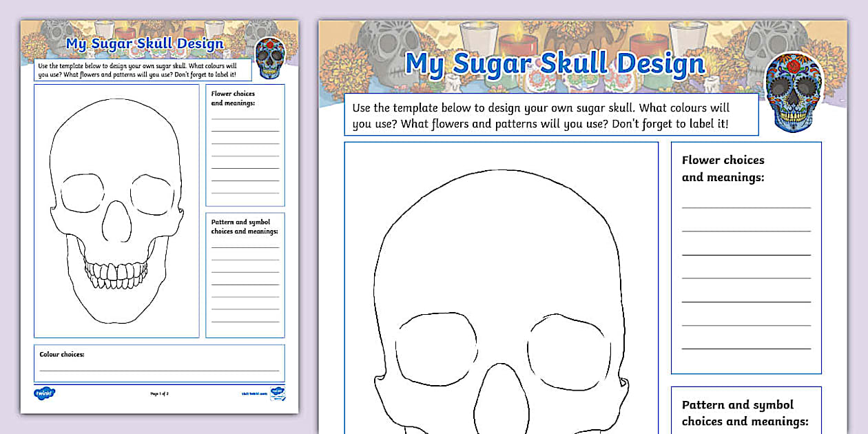The width and height of the screenshot is (868, 434).
Task: Click the Pattern and symbol choices heading
Action: click(x=746, y=413)
